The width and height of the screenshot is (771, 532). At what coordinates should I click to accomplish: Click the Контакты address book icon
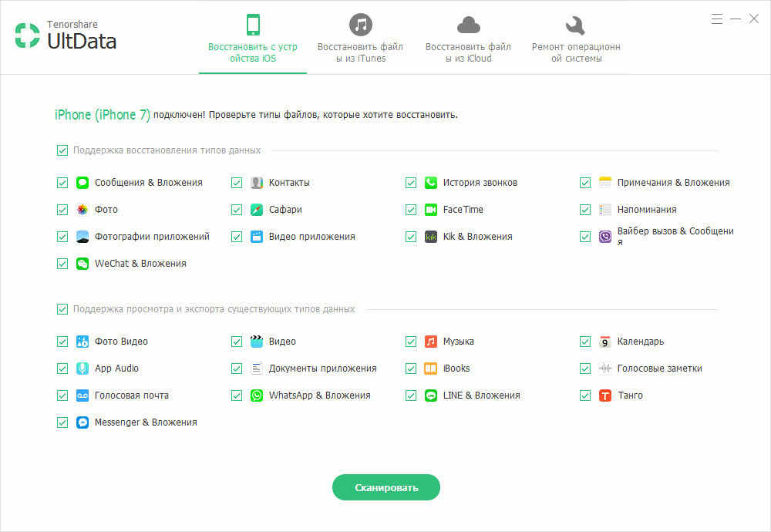click(257, 183)
